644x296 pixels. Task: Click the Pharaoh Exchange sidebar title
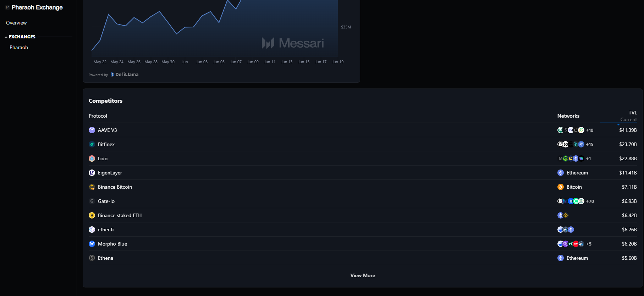click(x=37, y=7)
